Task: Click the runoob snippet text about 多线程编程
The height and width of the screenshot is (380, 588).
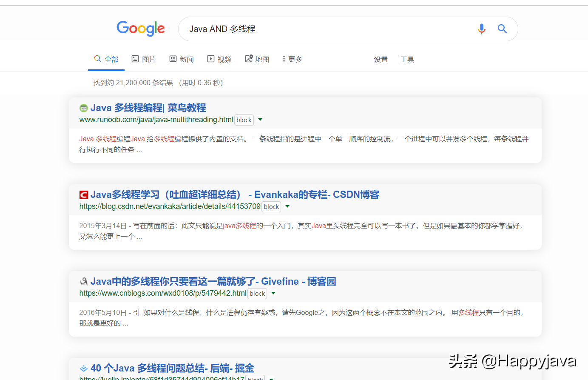Action: coord(304,144)
